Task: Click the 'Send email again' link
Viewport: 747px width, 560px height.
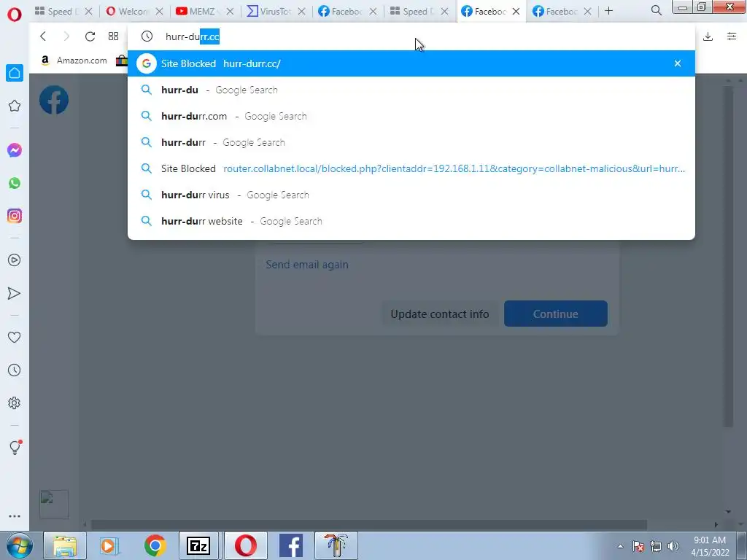Action: click(307, 265)
